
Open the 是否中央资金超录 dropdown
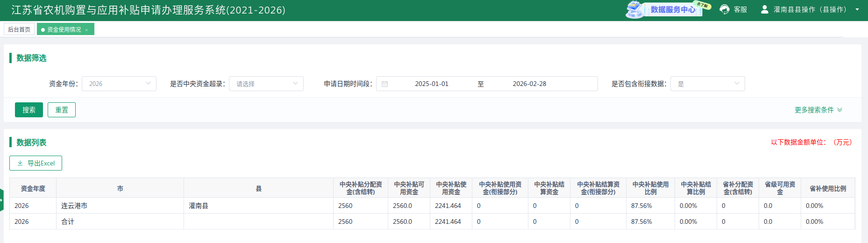tap(266, 84)
